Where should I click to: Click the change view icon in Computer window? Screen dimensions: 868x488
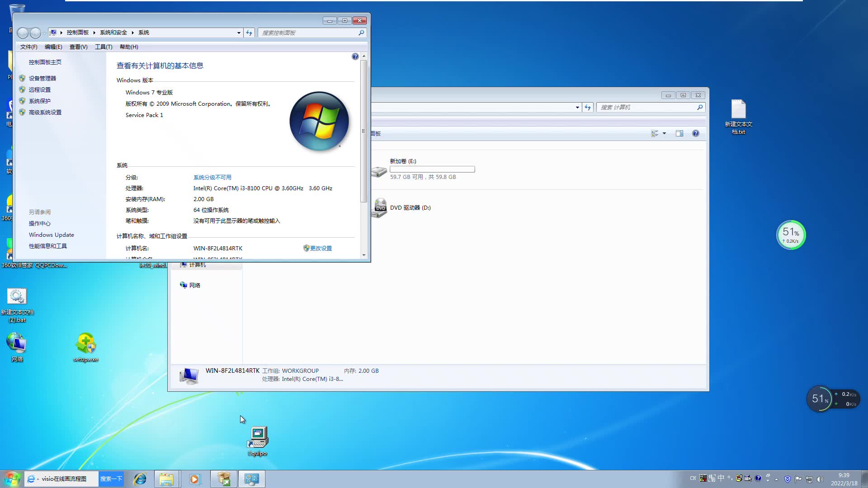(x=655, y=133)
